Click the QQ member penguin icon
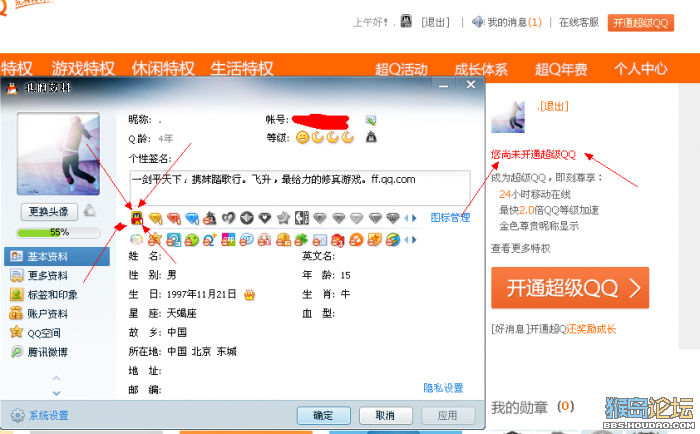 pyautogui.click(x=137, y=218)
